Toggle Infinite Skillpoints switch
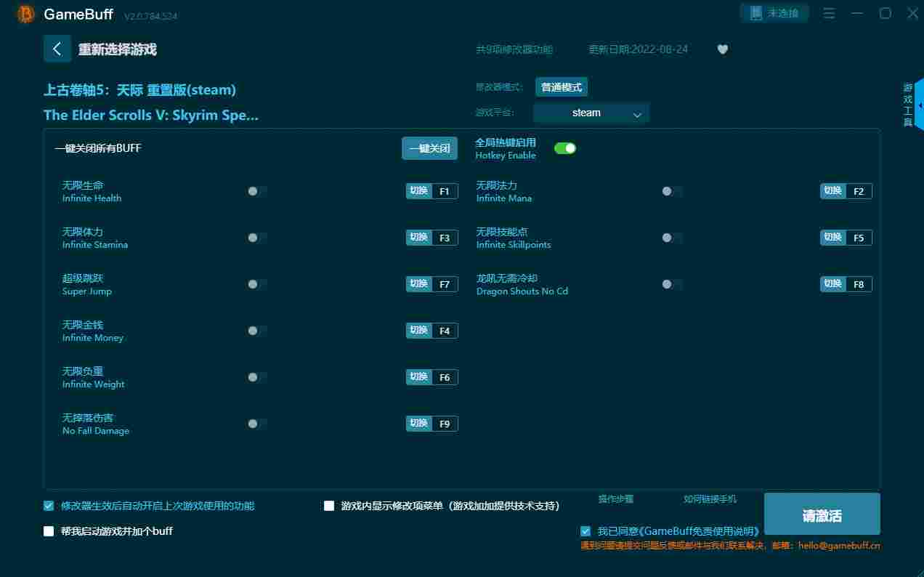This screenshot has width=924, height=577. [671, 238]
